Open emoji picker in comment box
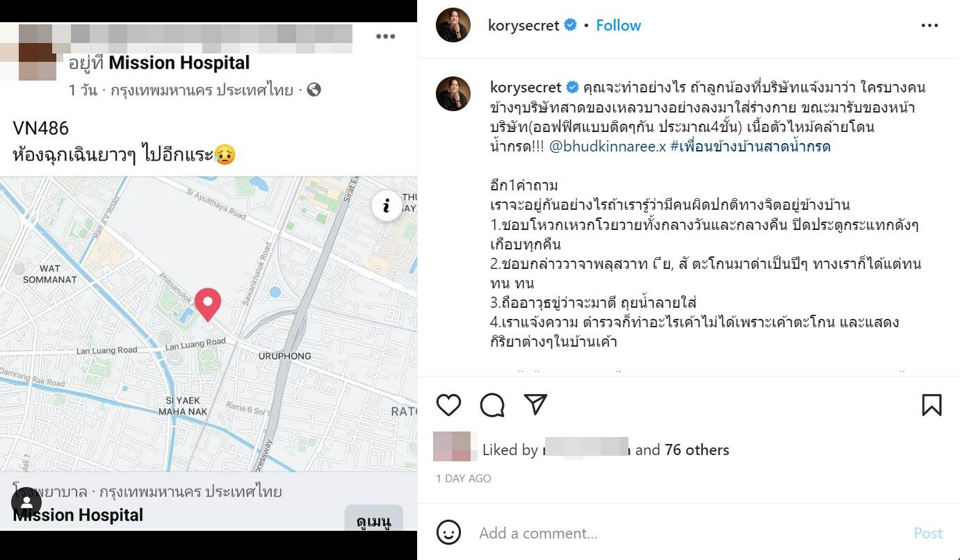Viewport: 960px width, 560px height. pos(449,533)
